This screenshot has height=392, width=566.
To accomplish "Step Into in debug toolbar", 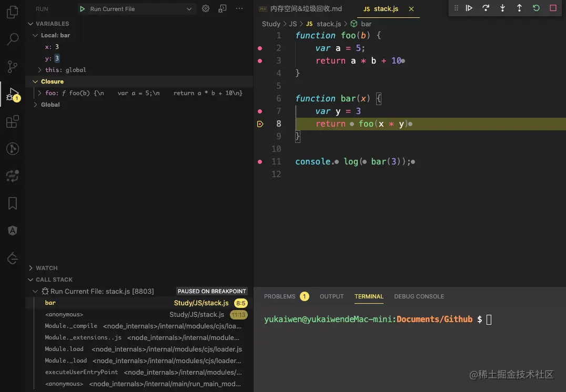I will [502, 8].
